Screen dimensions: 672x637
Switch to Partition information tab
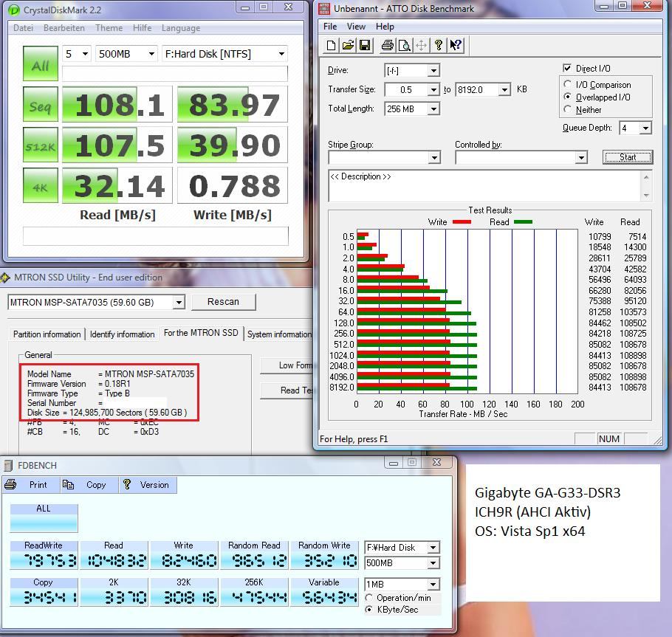pyautogui.click(x=47, y=334)
